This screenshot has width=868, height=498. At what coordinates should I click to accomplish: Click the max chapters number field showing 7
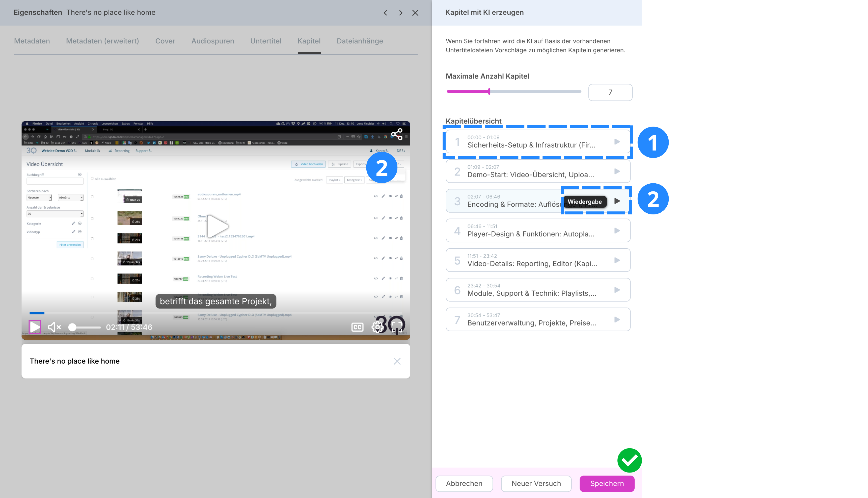tap(610, 92)
